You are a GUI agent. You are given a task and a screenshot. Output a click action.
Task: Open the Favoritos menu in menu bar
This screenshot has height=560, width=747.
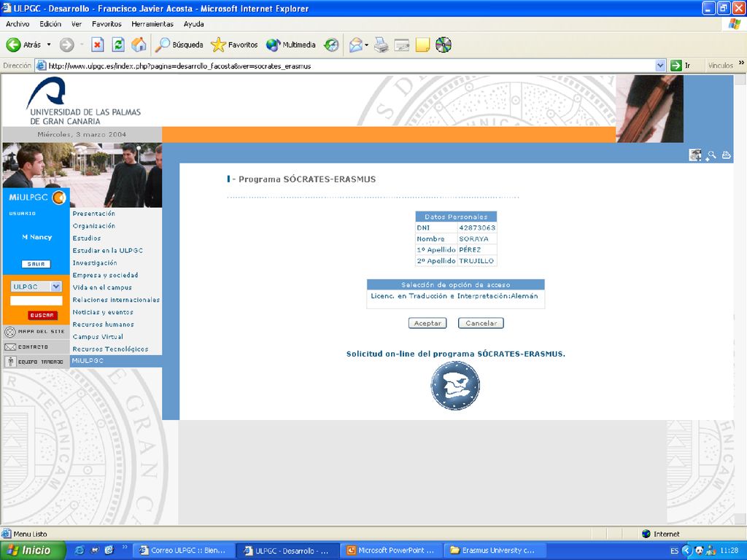[107, 24]
